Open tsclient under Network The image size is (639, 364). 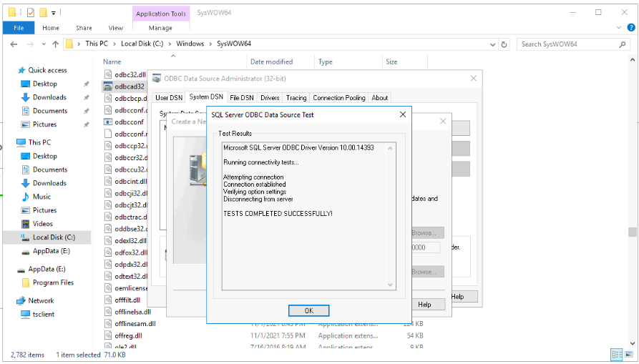coord(43,314)
